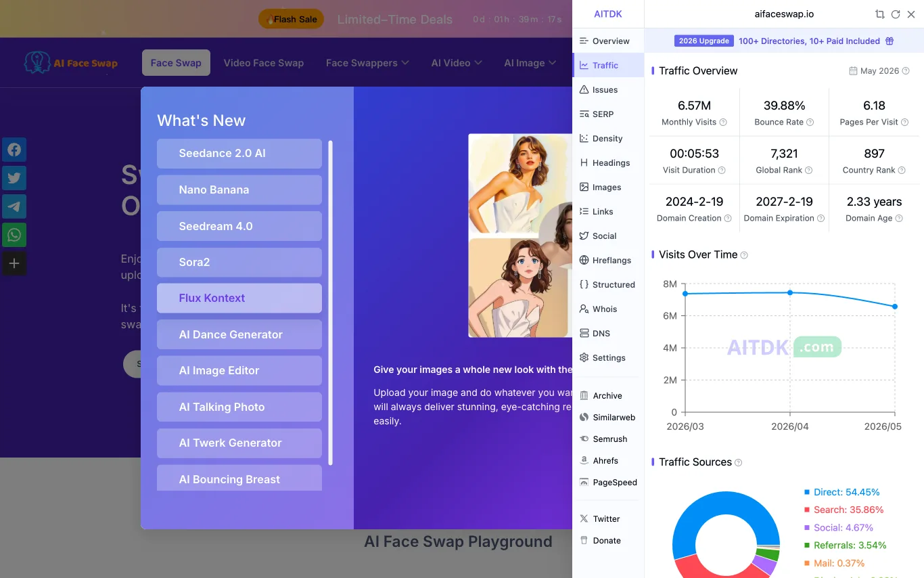924x578 pixels.
Task: Click the Direct 54.45% legend entry
Action: coord(841,492)
